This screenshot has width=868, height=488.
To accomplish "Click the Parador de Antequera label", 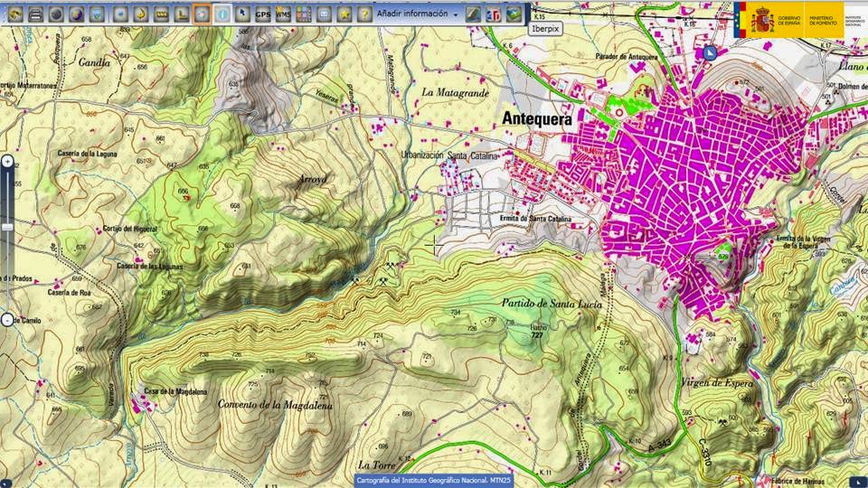I will tap(626, 56).
